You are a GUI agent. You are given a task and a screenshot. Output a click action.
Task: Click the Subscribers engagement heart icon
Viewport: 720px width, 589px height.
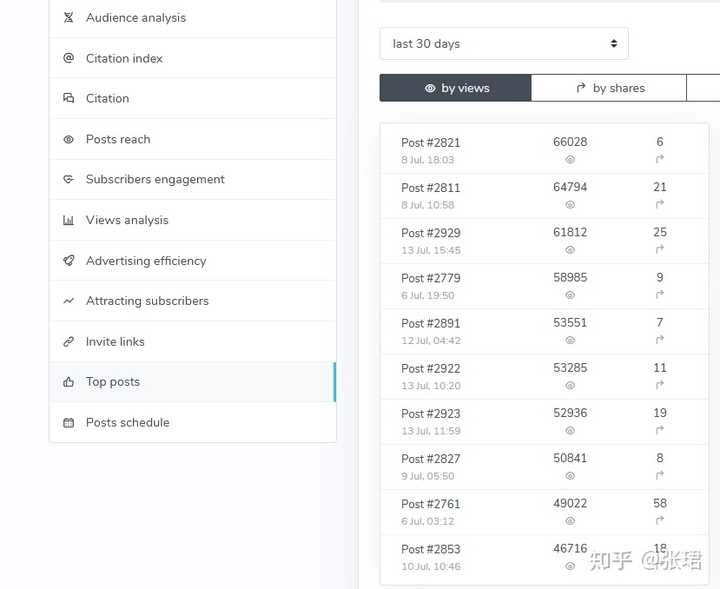coord(68,179)
